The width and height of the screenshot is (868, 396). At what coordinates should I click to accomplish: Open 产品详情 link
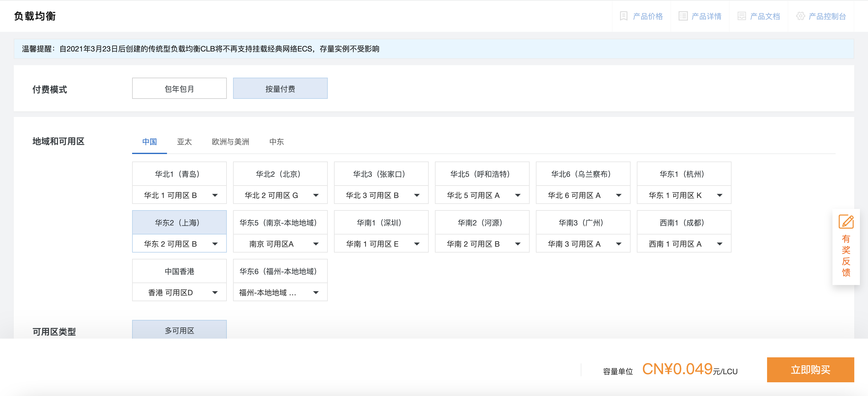(x=706, y=16)
